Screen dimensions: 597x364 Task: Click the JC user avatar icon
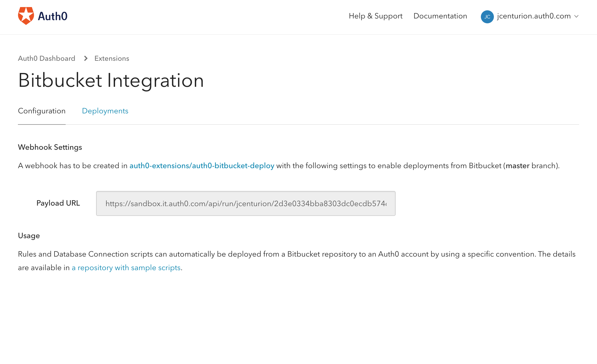[x=487, y=17]
